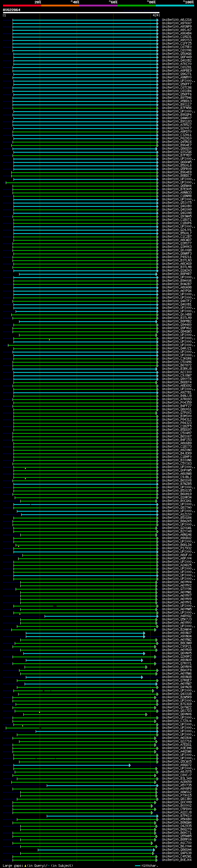Select the UniRef100_Q6F449 hit label
197x868 pixels.
(176, 57)
